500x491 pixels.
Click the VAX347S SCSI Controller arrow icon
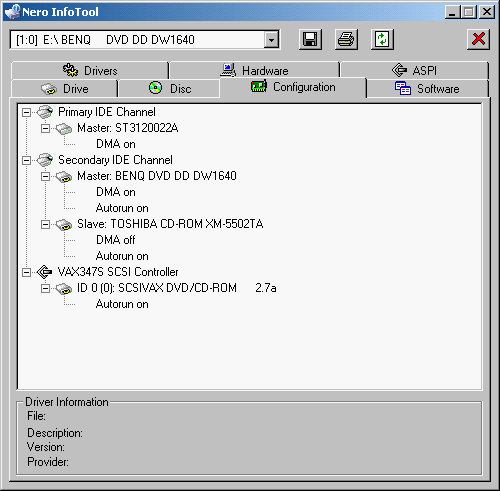pos(44,272)
